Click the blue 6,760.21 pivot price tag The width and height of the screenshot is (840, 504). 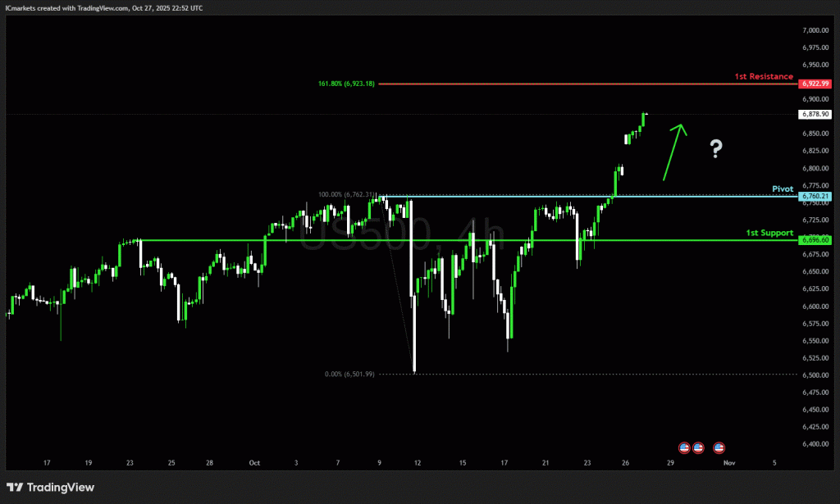click(x=816, y=197)
